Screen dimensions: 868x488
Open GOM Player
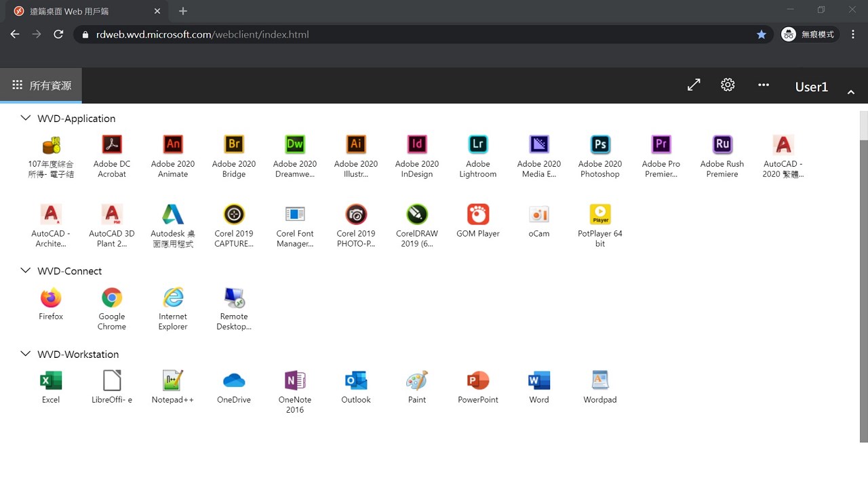[478, 221]
